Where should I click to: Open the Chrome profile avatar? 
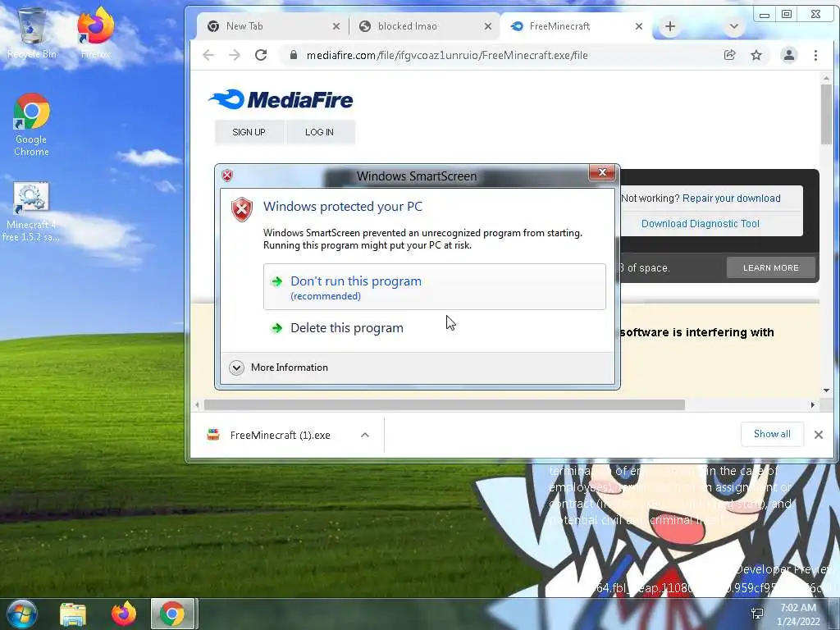coord(789,55)
